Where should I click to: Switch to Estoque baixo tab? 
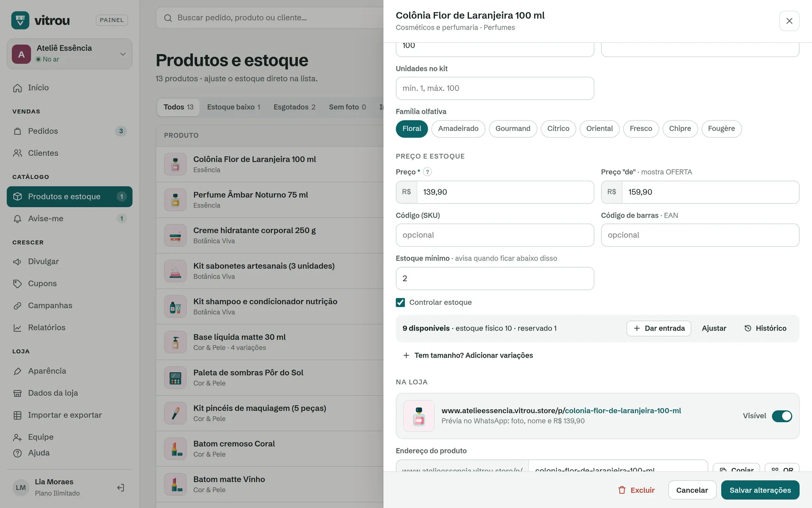click(234, 107)
